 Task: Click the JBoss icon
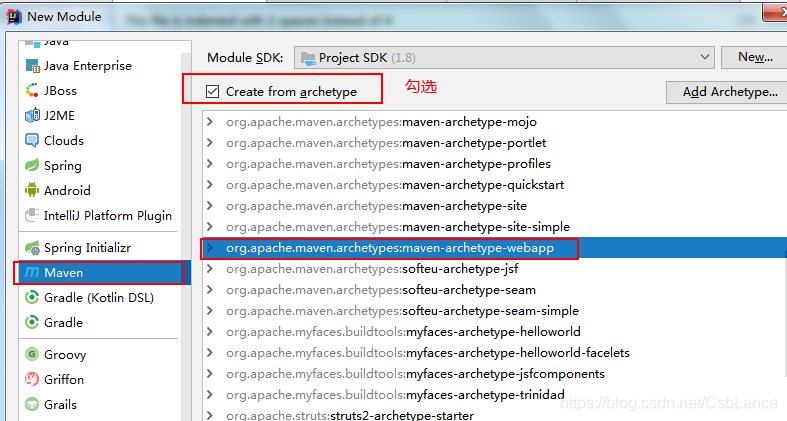(x=32, y=90)
